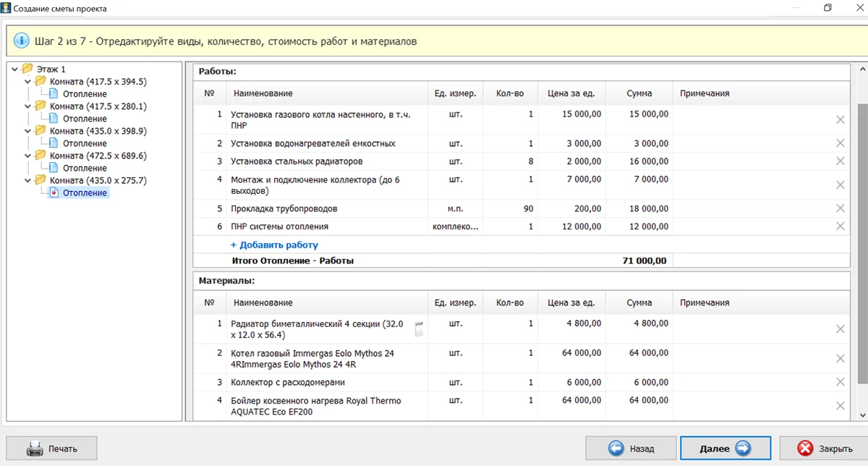This screenshot has height=466, width=868.
Task: Delete the Immergas gas boiler material row
Action: (840, 359)
